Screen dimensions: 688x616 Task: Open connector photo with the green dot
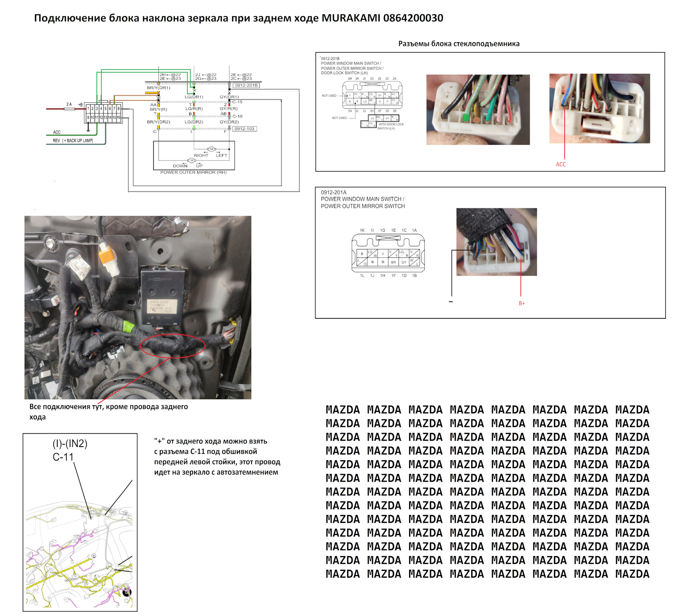tap(478, 110)
